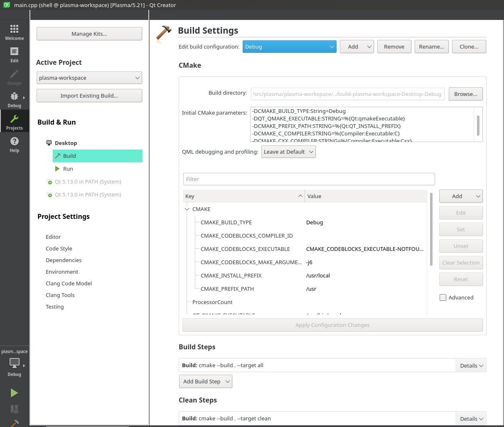Open Clang Tools settings
504x427 pixels.
[60, 295]
